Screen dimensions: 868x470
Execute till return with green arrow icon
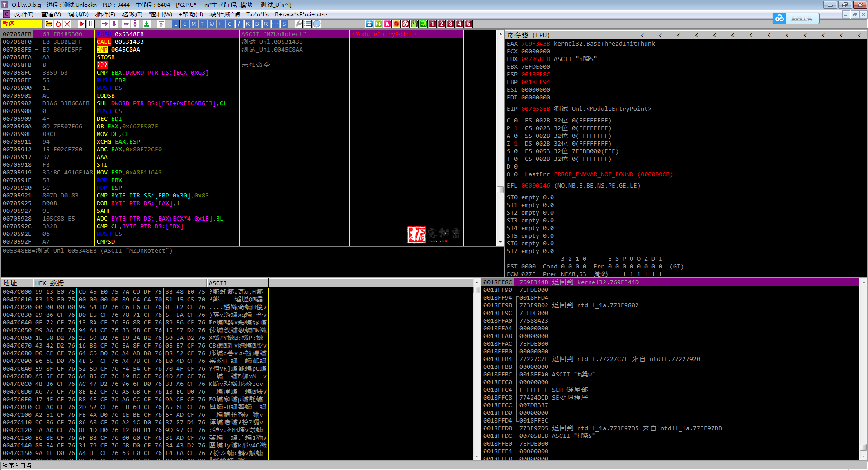(x=147, y=24)
